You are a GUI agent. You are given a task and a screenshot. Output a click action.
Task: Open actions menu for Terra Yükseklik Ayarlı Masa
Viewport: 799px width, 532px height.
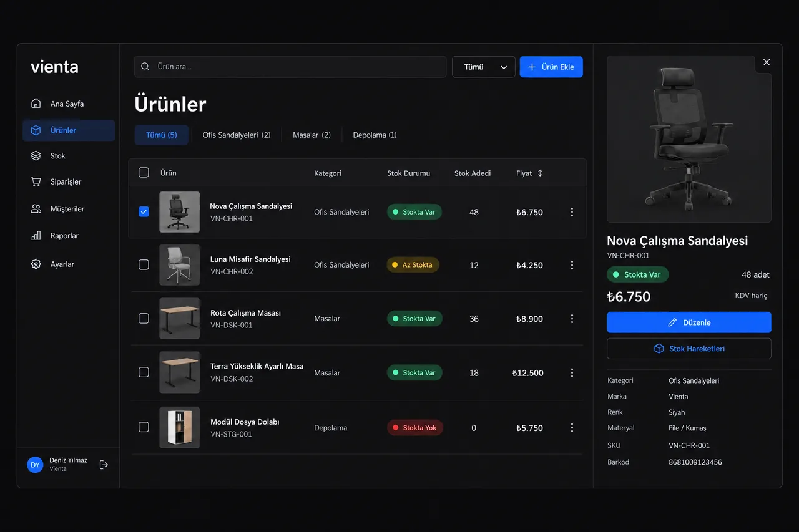572,373
